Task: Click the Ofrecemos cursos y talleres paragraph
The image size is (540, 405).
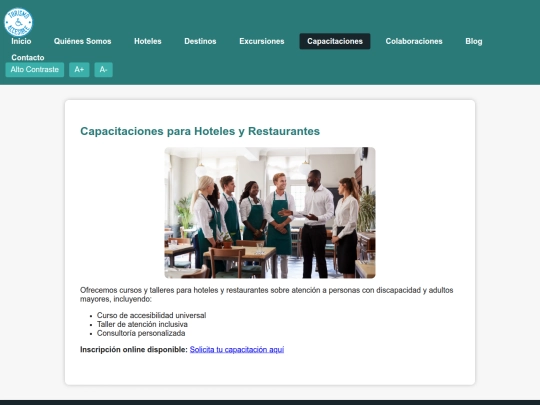Action: [x=267, y=294]
